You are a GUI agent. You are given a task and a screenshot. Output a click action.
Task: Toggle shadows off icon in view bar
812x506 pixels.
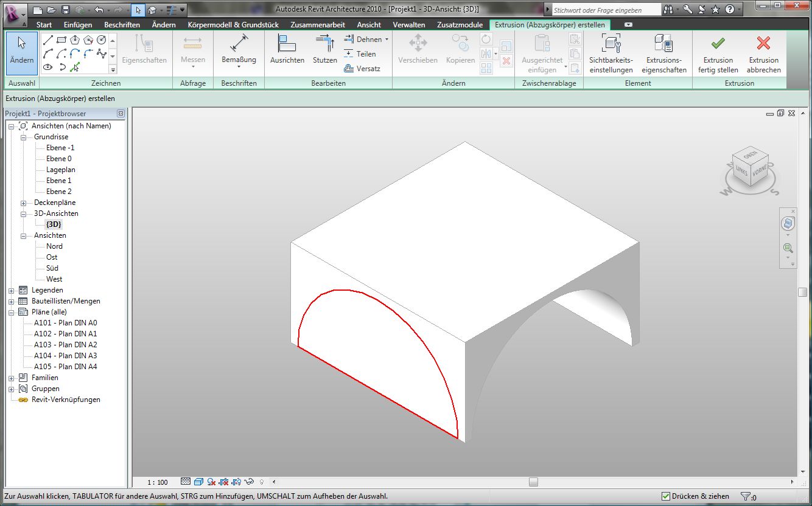211,482
